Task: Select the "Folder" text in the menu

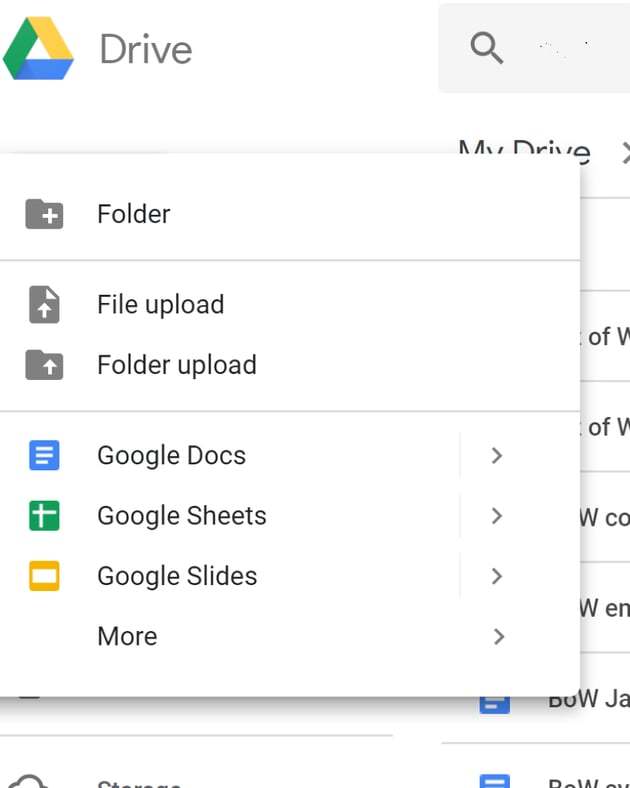Action: coord(133,214)
